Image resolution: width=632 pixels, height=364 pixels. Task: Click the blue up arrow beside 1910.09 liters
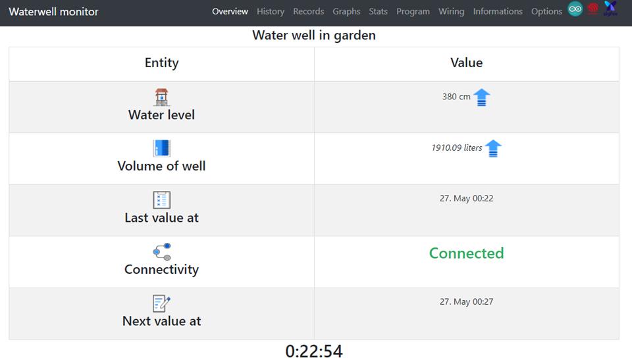[x=493, y=149]
